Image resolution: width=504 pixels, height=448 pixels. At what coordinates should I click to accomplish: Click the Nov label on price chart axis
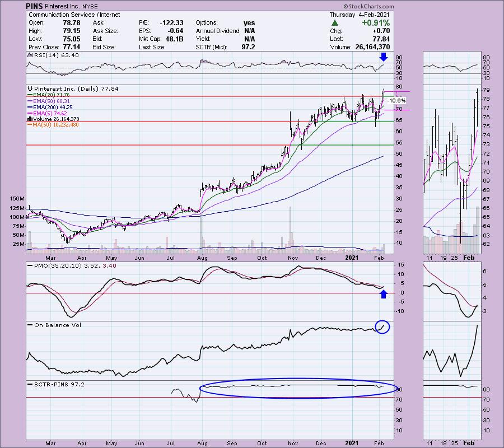coord(293,258)
